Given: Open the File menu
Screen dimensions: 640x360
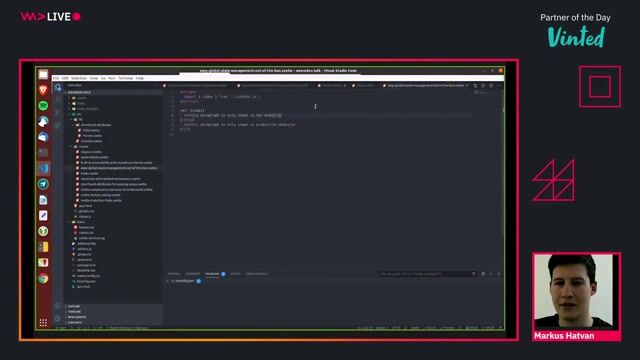Looking at the screenshot, I should (x=56, y=78).
